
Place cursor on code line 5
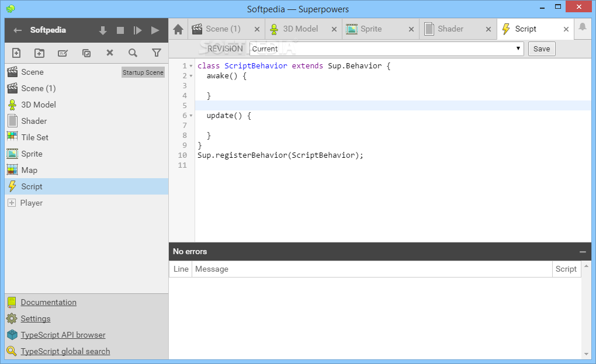pos(393,106)
